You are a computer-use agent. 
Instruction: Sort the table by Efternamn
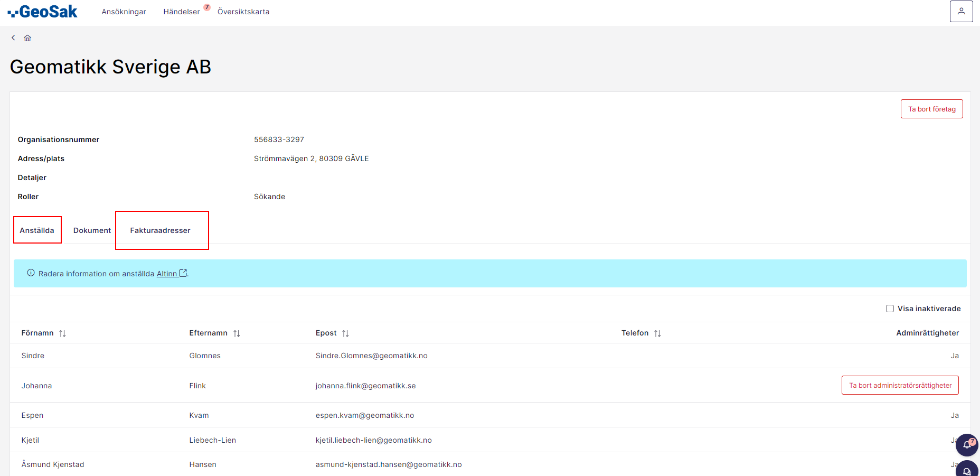point(237,333)
